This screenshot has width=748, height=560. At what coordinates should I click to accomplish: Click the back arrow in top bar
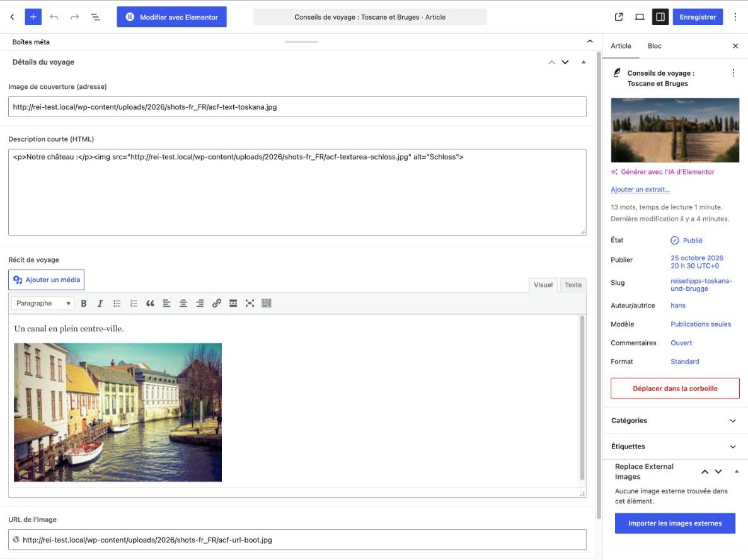(13, 17)
